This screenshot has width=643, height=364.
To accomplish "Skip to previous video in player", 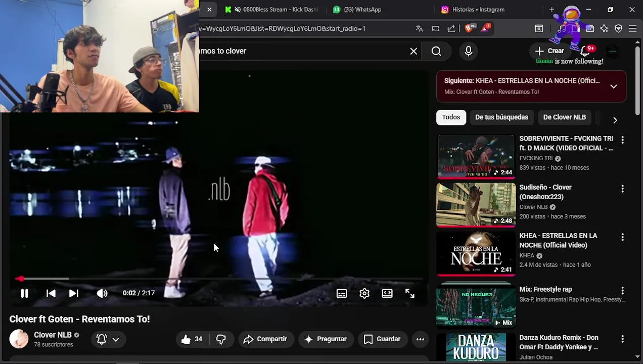I will (x=51, y=293).
